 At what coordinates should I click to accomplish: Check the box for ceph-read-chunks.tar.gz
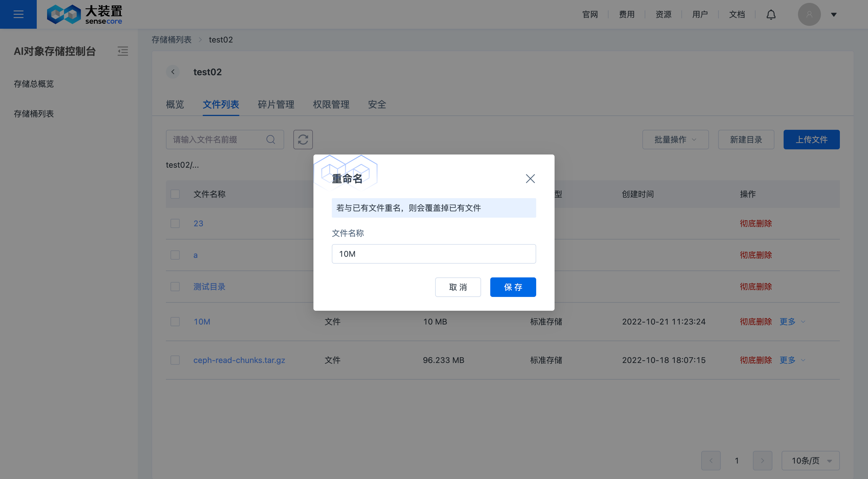click(175, 360)
